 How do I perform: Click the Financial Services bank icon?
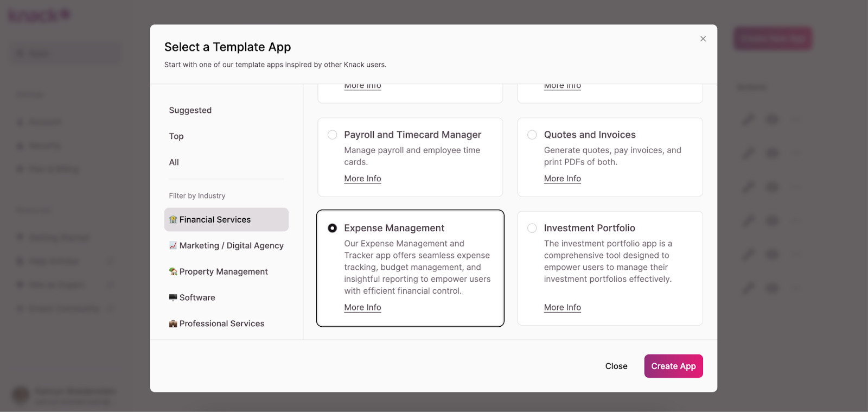coord(173,220)
